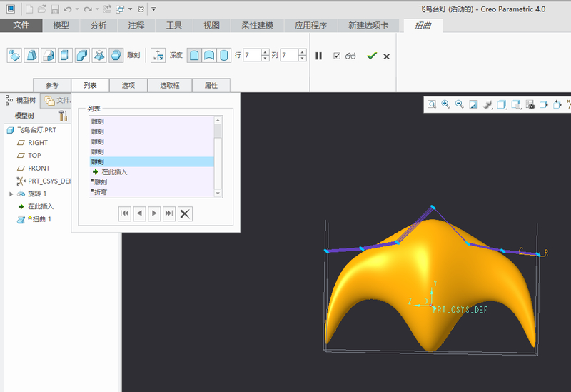The image size is (571, 392).
Task: Switch to the 注释 ribbon tab
Action: 136,25
